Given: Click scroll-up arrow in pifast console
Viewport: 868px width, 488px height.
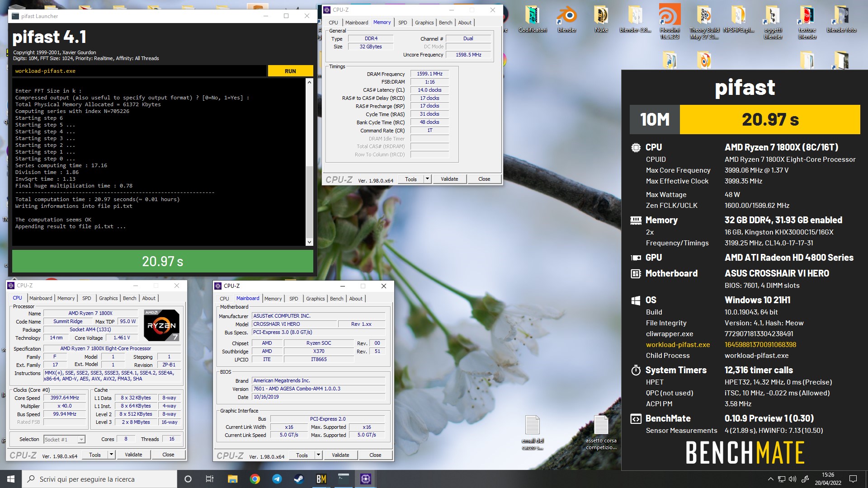Looking at the screenshot, I should coord(309,82).
